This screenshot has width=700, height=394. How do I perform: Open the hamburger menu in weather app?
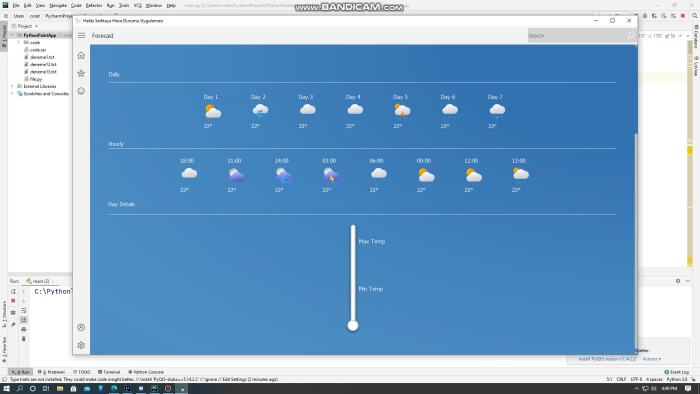coord(82,35)
